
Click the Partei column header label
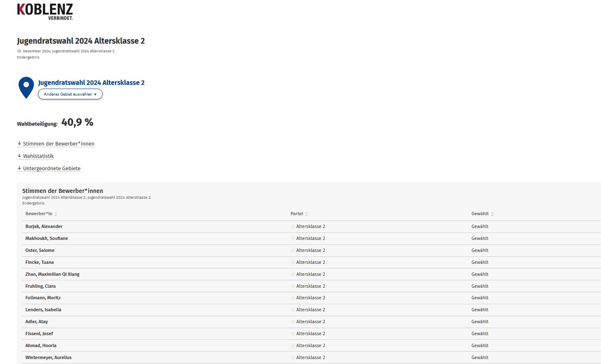click(296, 214)
